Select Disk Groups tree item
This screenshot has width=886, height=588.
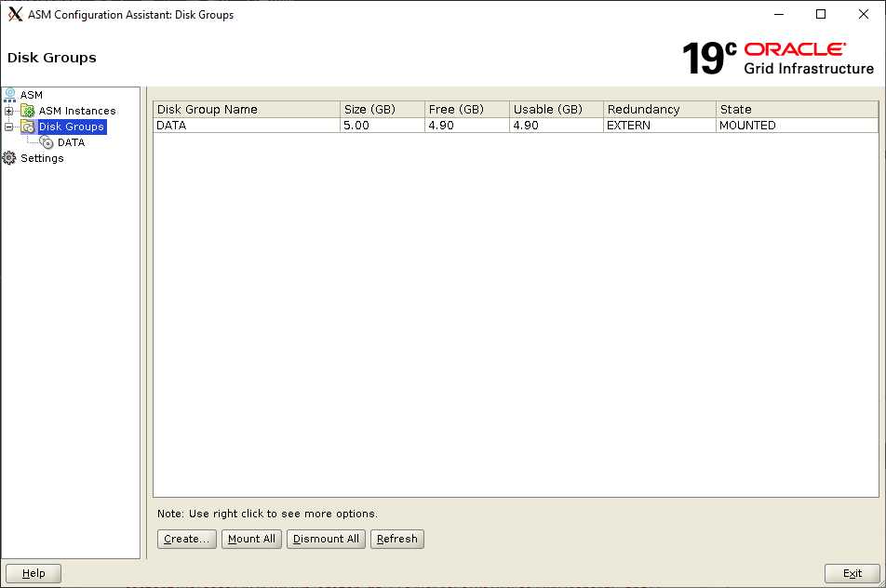[72, 127]
